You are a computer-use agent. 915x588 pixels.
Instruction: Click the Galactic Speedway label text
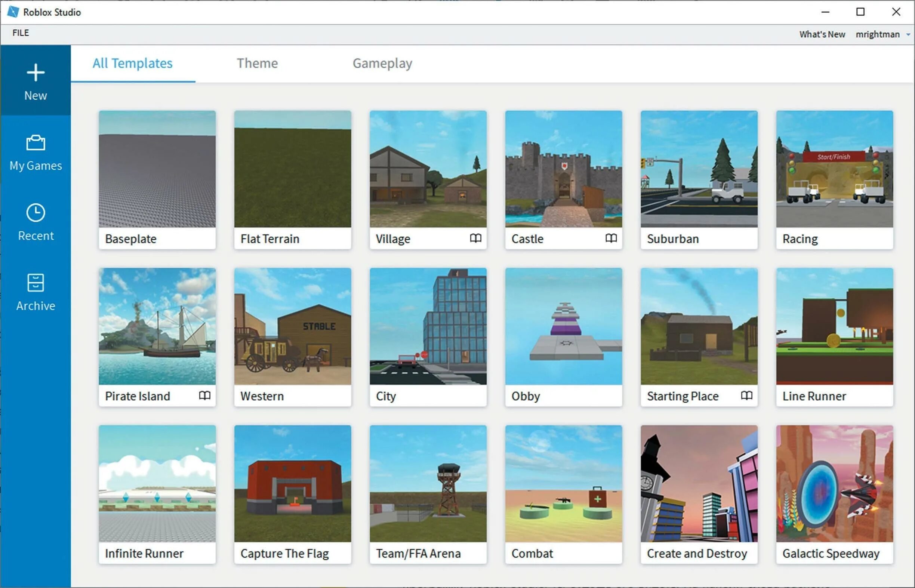pyautogui.click(x=831, y=554)
